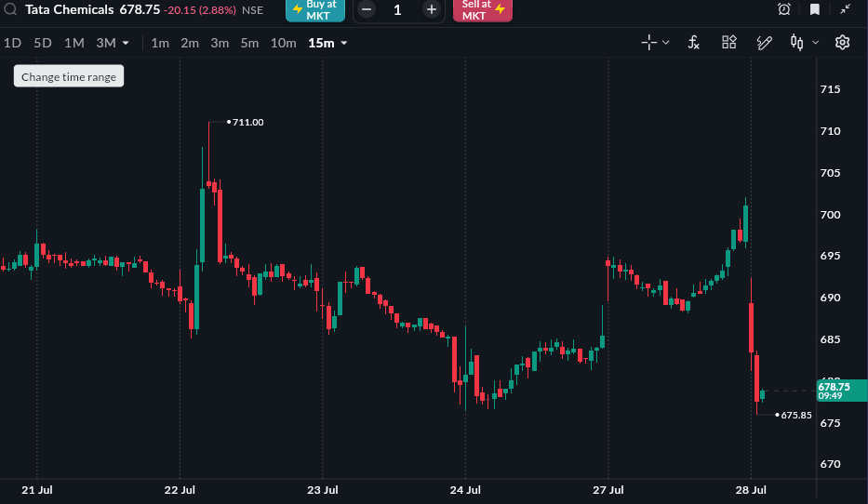Click the 28 Jul date label

[751, 490]
